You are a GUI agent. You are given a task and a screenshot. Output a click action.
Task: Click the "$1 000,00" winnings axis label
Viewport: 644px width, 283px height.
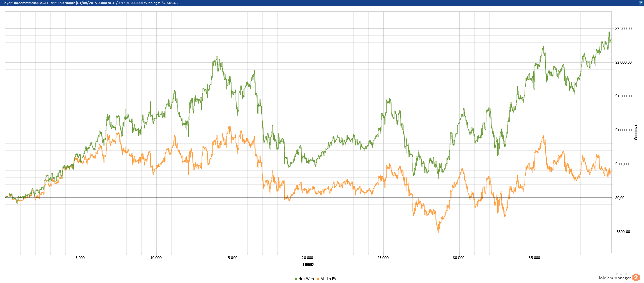tap(623, 130)
